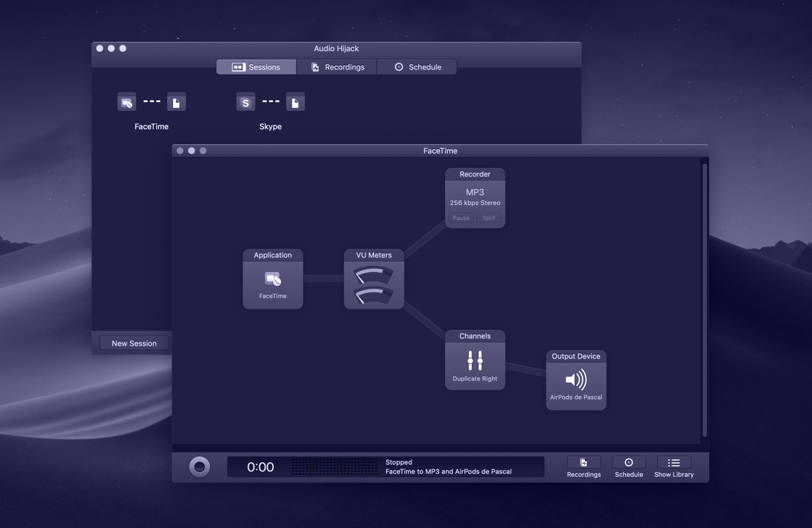The width and height of the screenshot is (812, 528).
Task: Click the channel sliders icon in Channels block
Action: click(x=475, y=361)
